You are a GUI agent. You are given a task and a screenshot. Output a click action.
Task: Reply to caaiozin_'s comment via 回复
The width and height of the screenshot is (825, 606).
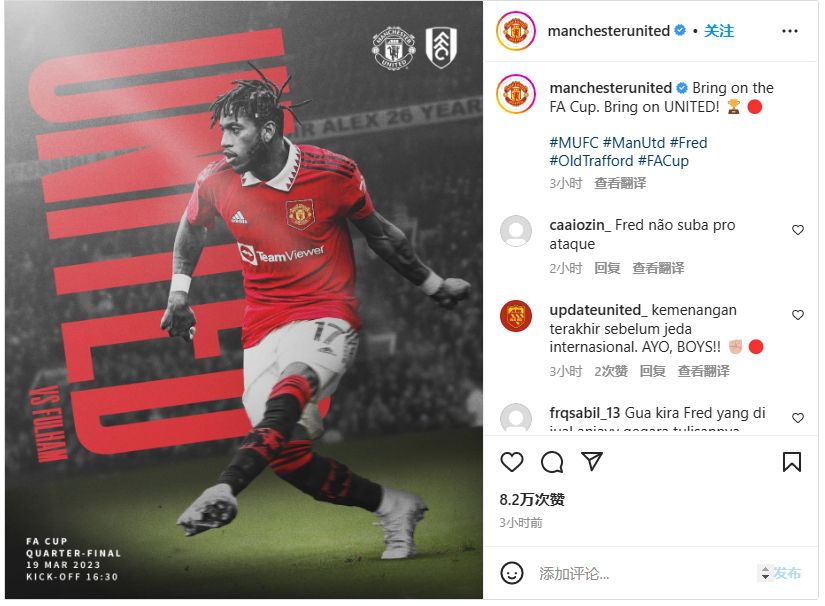(x=607, y=268)
